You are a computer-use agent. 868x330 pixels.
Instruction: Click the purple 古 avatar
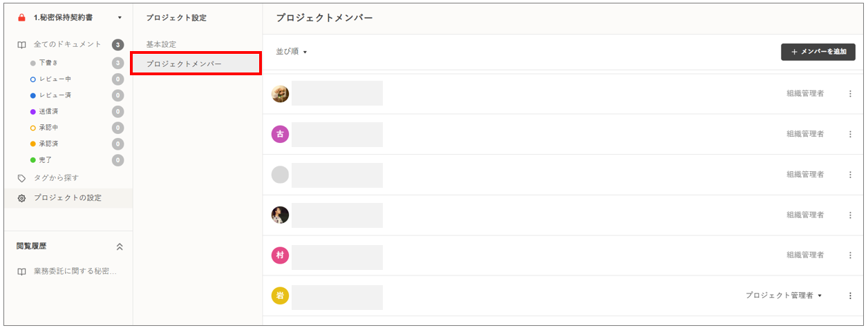tap(280, 134)
